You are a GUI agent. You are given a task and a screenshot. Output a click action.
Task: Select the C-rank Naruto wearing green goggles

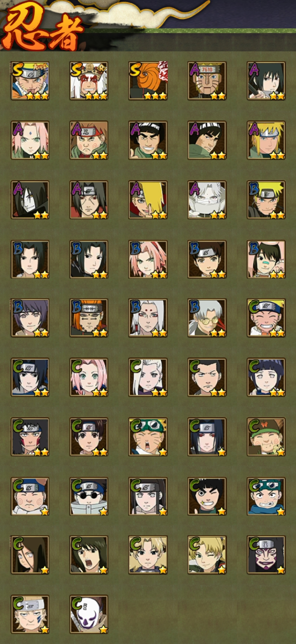pyautogui.click(x=148, y=437)
